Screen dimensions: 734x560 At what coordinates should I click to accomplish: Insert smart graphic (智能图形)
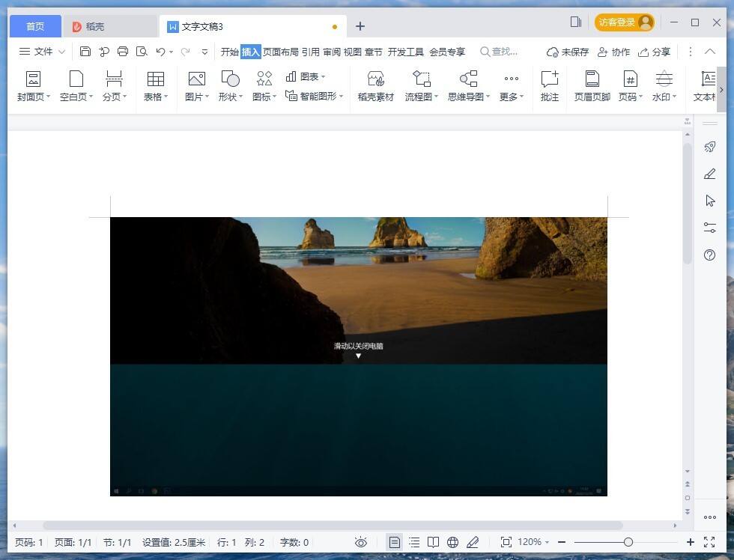314,96
